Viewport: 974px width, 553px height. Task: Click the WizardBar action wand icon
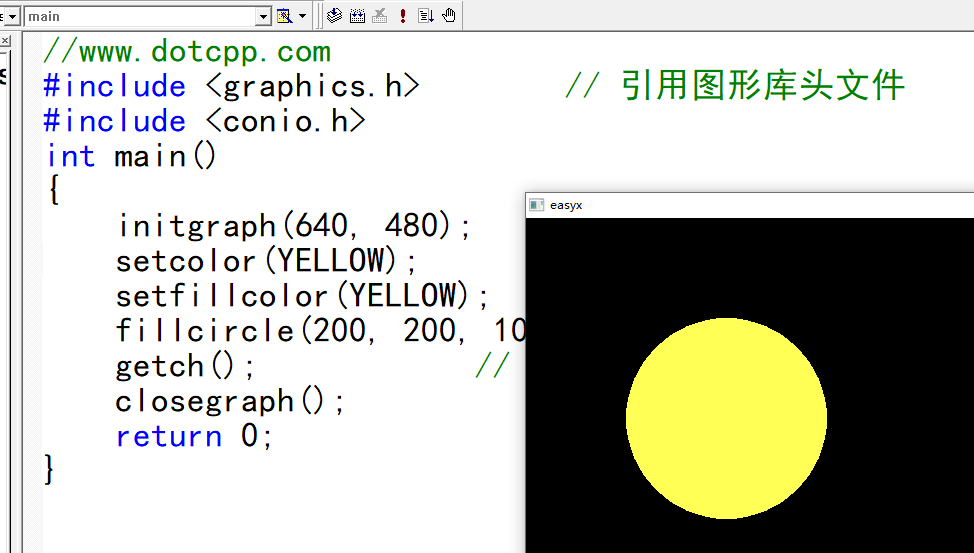[284, 16]
